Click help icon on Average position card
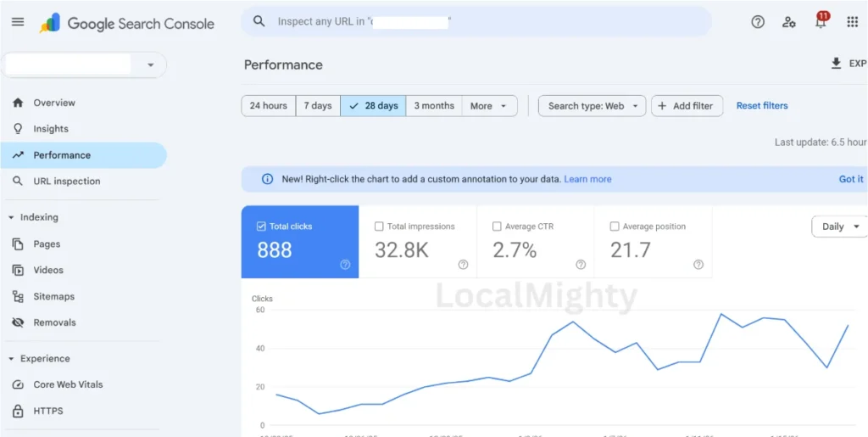868x437 pixels. (x=698, y=265)
